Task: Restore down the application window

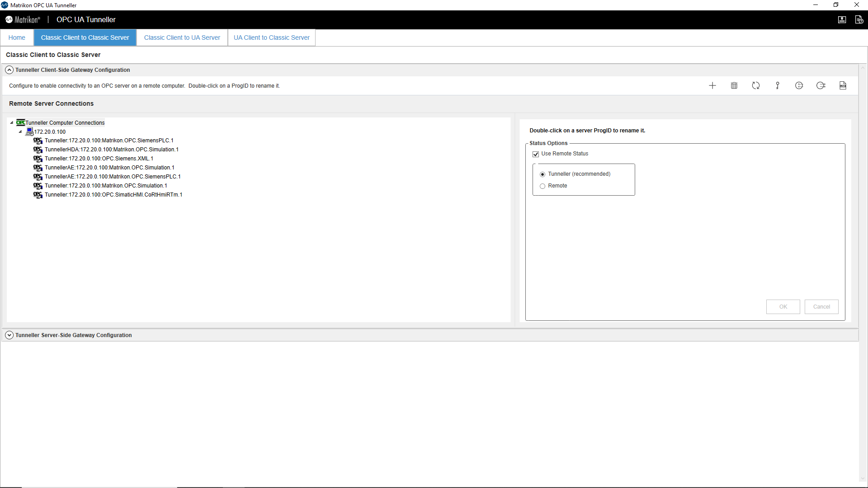Action: point(836,5)
